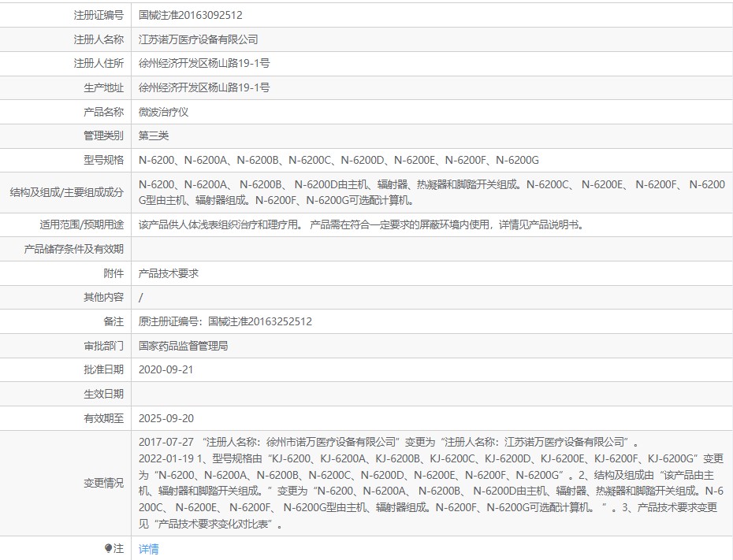Click the slash value in 其他内容 row
This screenshot has width=733, height=560.
click(x=141, y=297)
